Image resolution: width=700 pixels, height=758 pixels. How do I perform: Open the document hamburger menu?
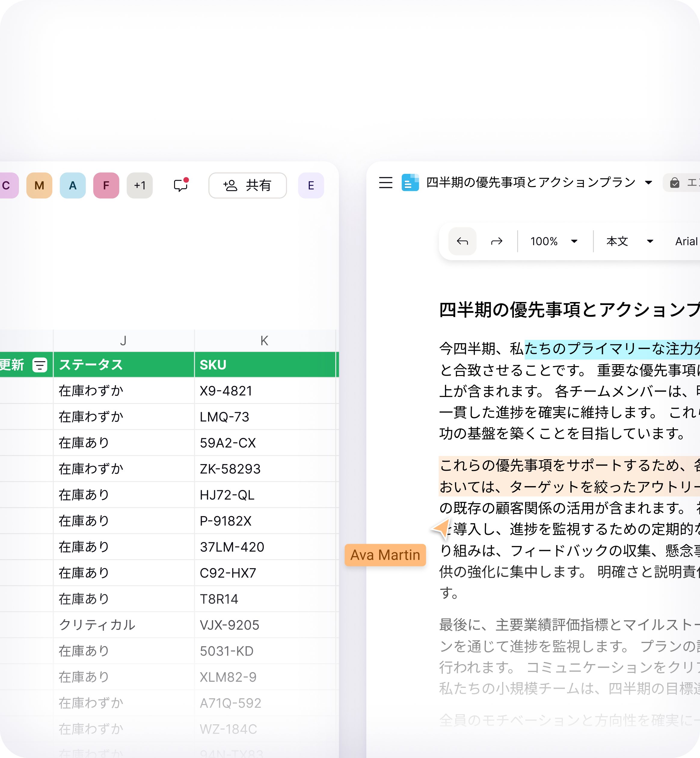385,183
